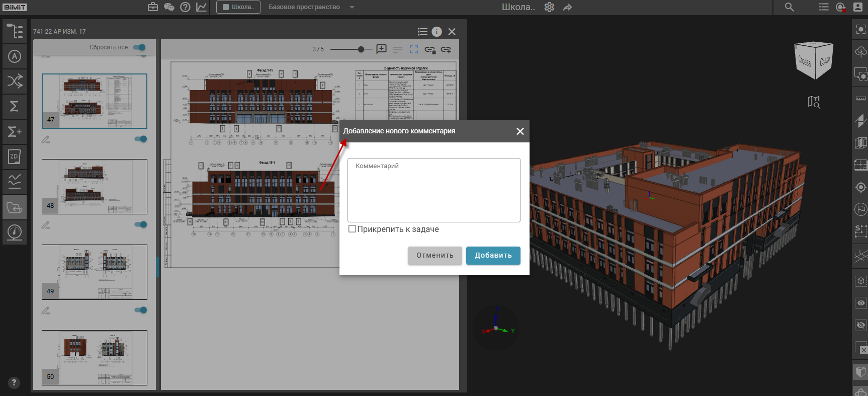Open the settings gear next to Школа

[x=549, y=7]
